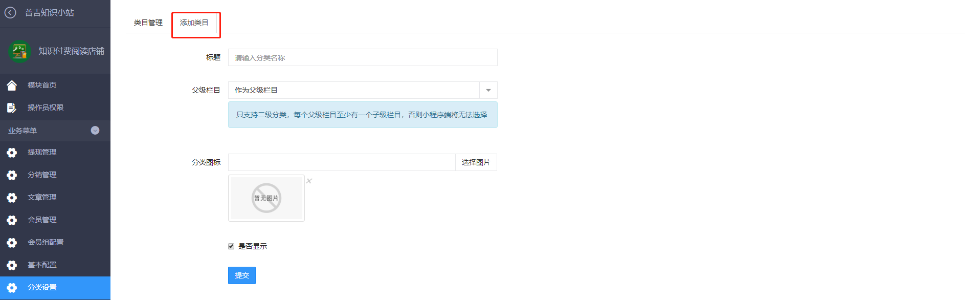Focus the 标题 category name input

click(x=363, y=57)
